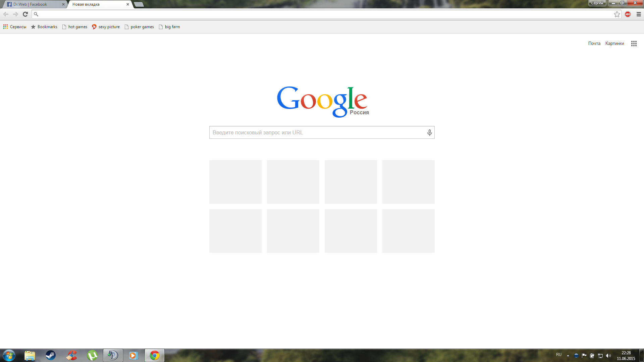
Task: Click the Google Россия logo
Action: pos(323,102)
